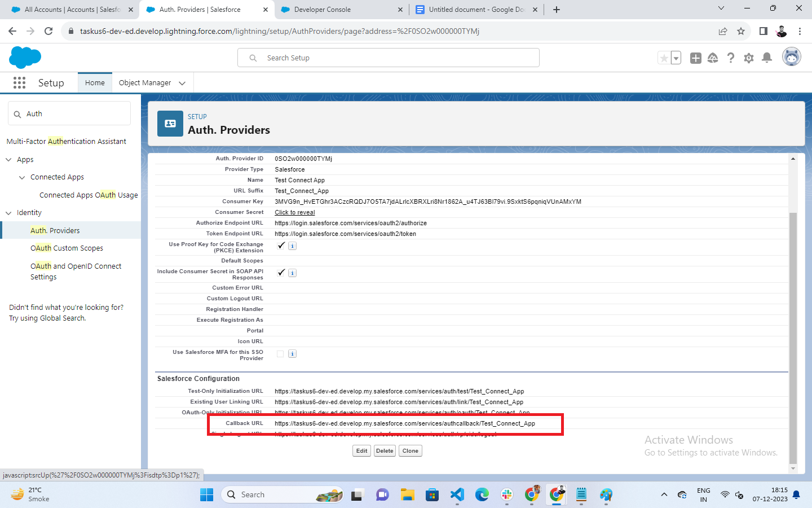Click the scrollbar down arrow
This screenshot has height=508, width=812.
click(793, 468)
